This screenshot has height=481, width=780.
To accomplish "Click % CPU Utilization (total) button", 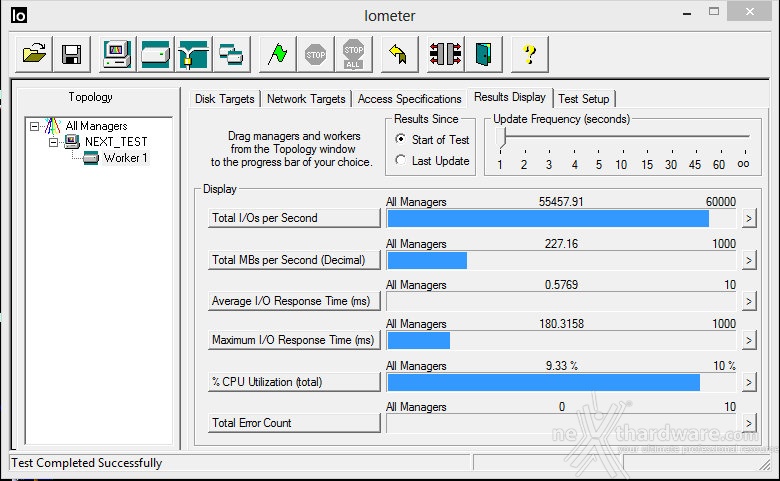I will (x=294, y=382).
